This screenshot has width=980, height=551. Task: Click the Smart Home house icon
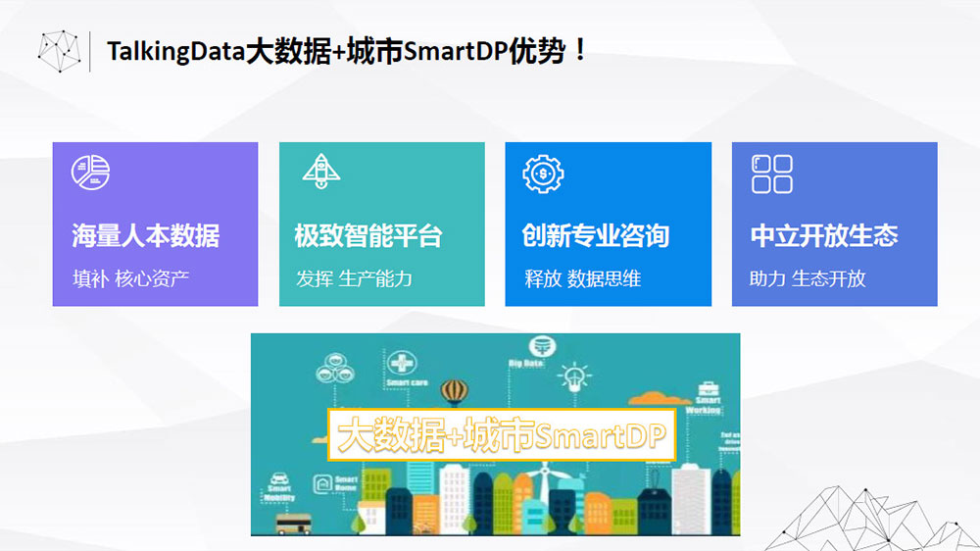click(x=322, y=483)
